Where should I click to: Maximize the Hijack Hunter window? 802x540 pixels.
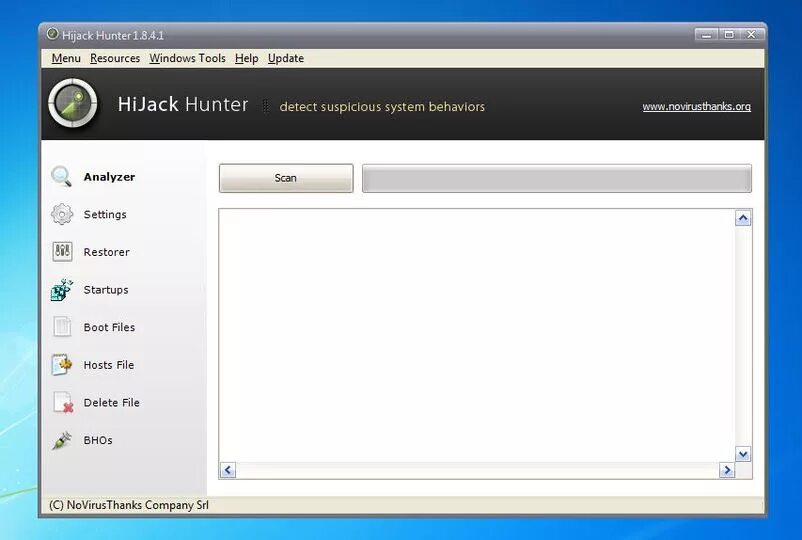(729, 35)
